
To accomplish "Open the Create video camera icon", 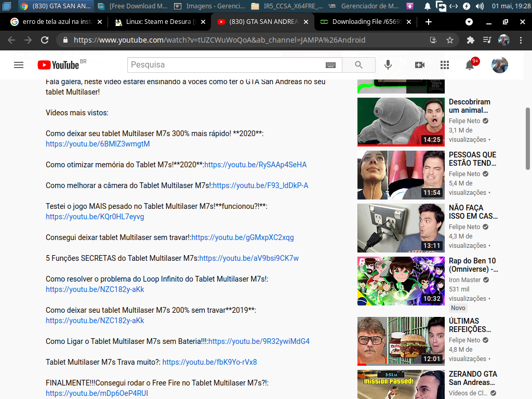I will (420, 65).
